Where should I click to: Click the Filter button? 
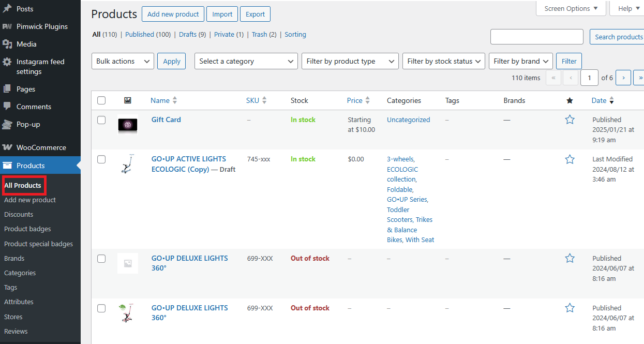pyautogui.click(x=569, y=61)
